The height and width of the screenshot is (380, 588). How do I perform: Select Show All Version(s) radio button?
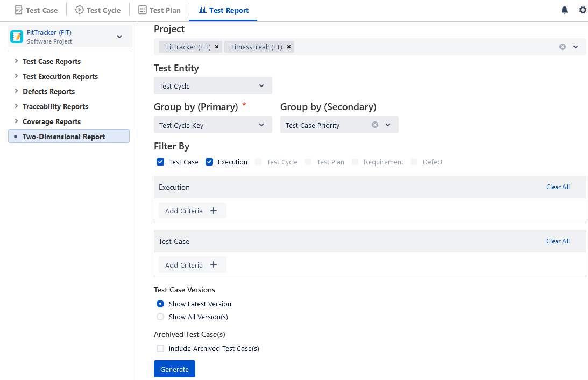[160, 317]
